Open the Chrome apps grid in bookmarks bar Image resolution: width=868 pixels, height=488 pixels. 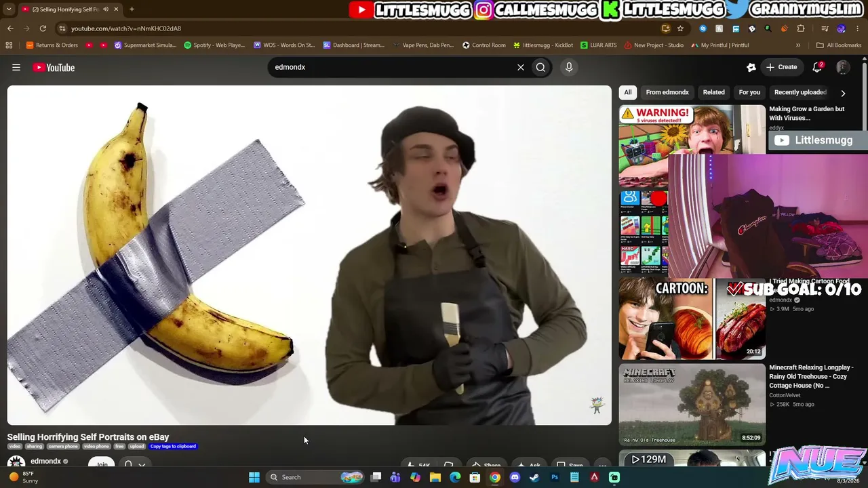pyautogui.click(x=9, y=45)
